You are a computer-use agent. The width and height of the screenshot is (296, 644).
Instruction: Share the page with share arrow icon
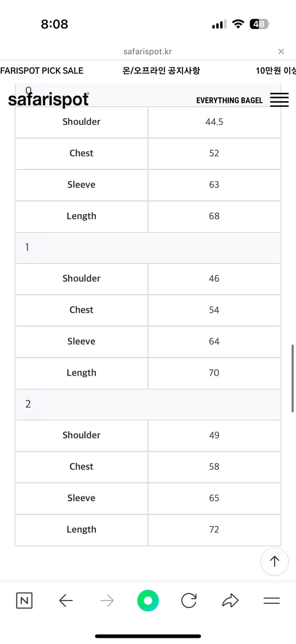point(230,600)
